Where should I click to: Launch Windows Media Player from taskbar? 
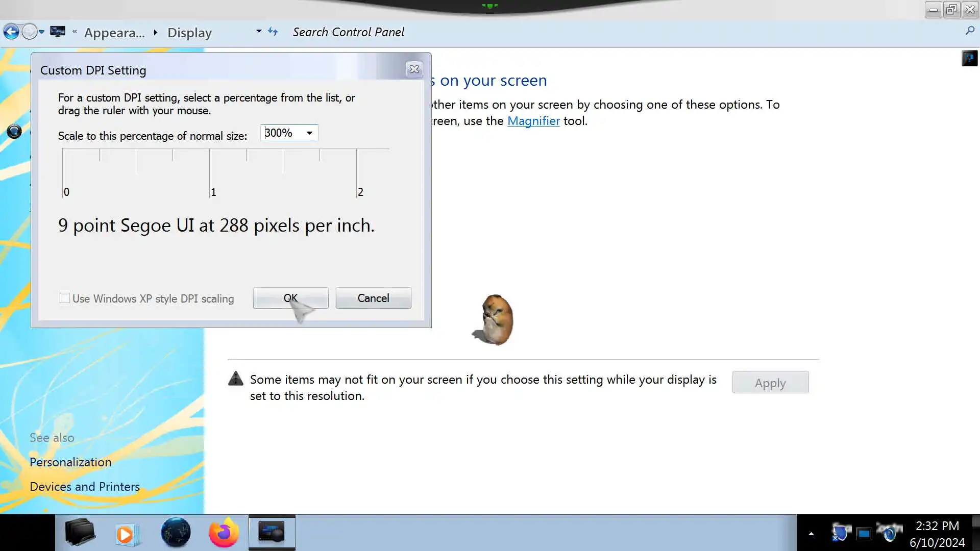point(126,534)
